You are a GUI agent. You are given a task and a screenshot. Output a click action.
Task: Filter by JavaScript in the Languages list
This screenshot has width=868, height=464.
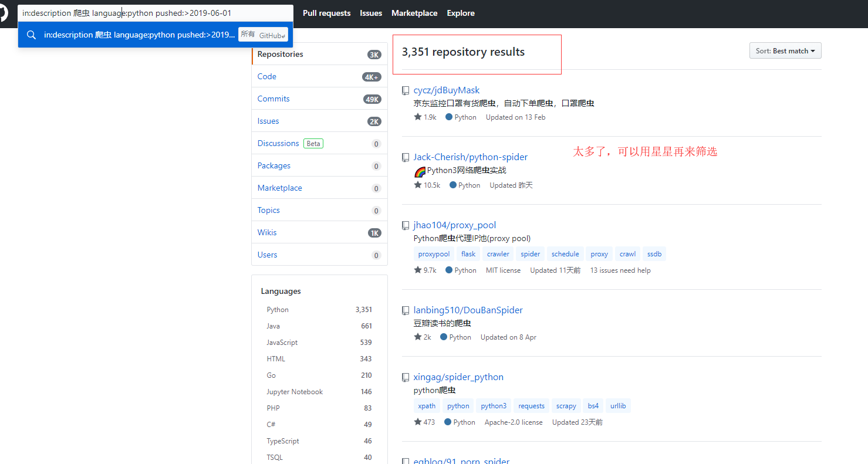(319, 343)
